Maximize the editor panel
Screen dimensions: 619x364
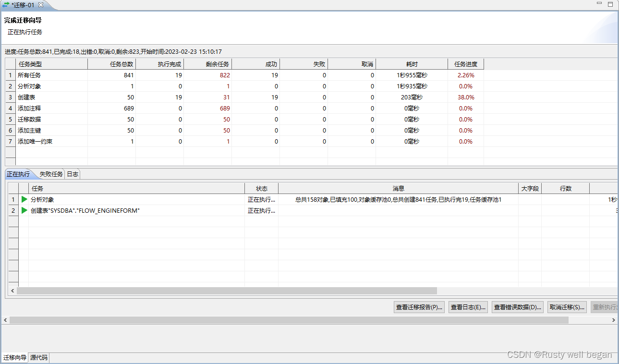click(610, 4)
